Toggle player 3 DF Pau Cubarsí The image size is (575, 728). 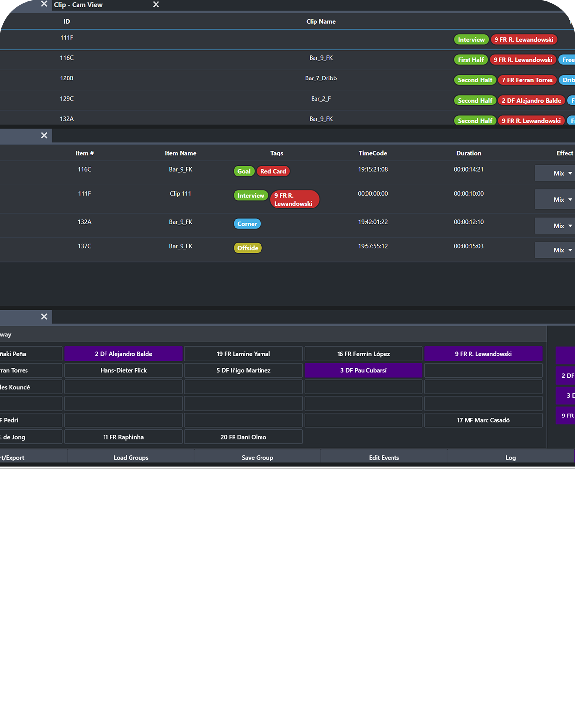[x=363, y=370]
